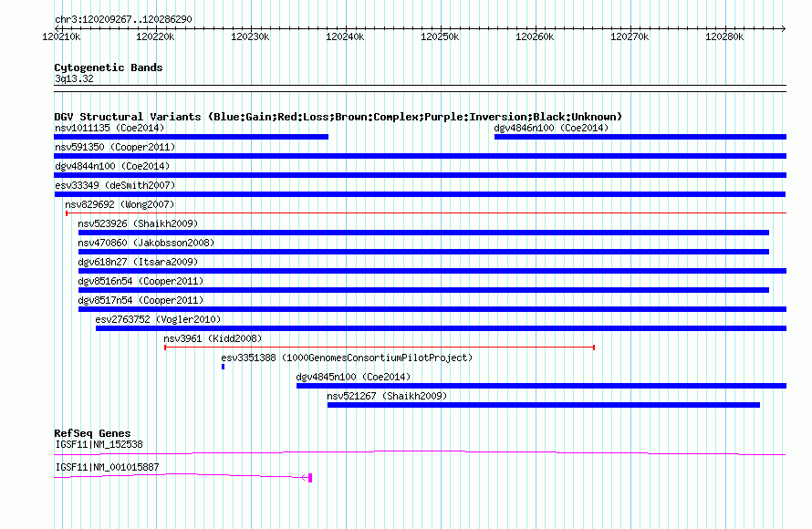Open the dgv8517n54 (Cooper2011) variant bar

[x=432, y=309]
